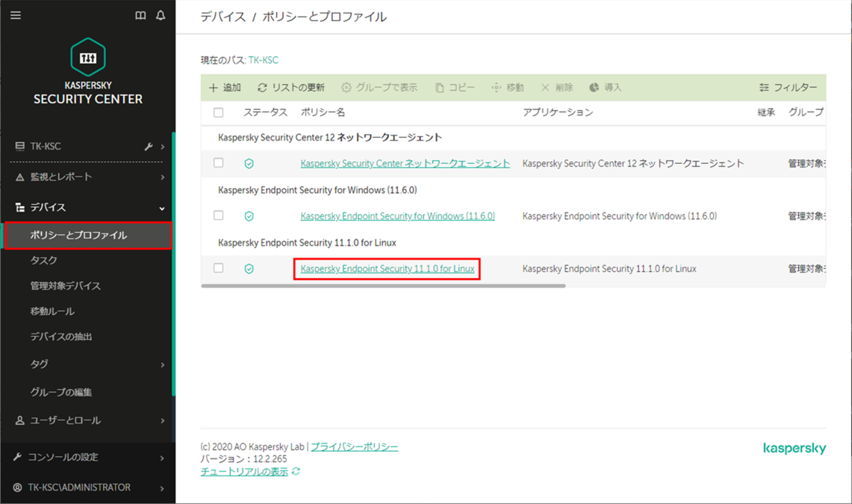The image size is (852, 504).
Task: Open the プライバシーポリシー link
Action: 353,446
